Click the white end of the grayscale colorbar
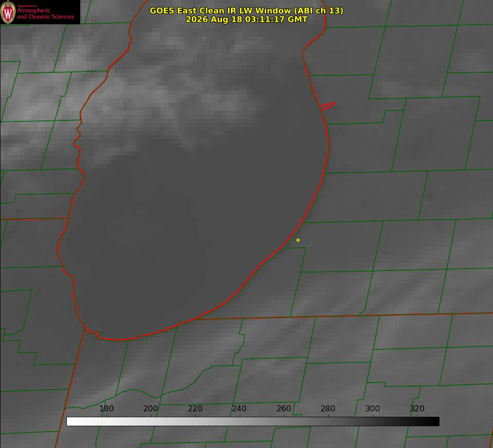The width and height of the screenshot is (493, 448). 72,422
